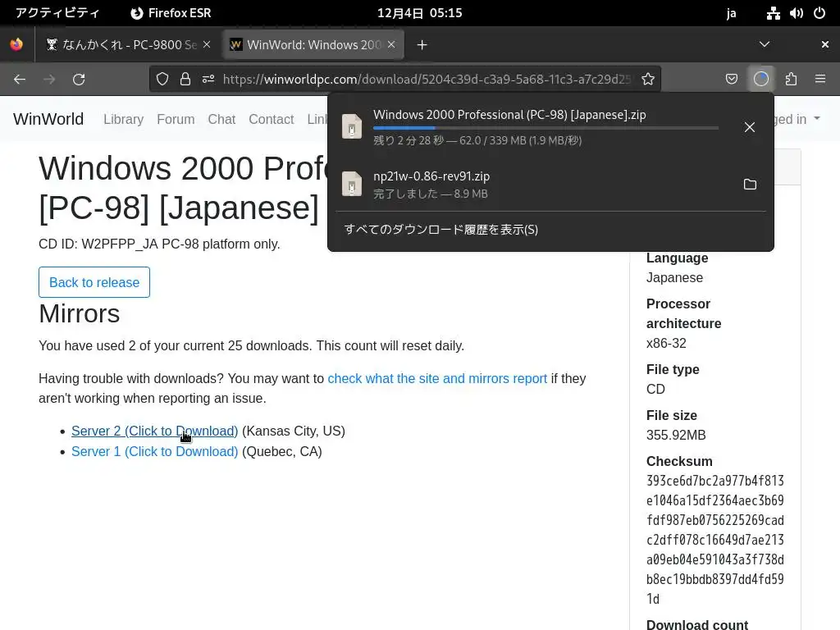Viewport: 840px width, 630px height.
Task: Open the volume icon in top bar
Action: pos(796,13)
